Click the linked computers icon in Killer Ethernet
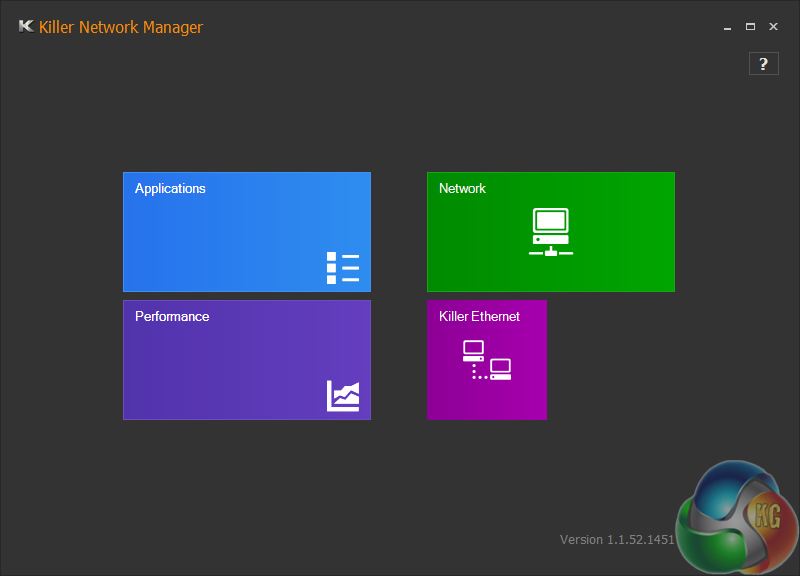 (487, 360)
